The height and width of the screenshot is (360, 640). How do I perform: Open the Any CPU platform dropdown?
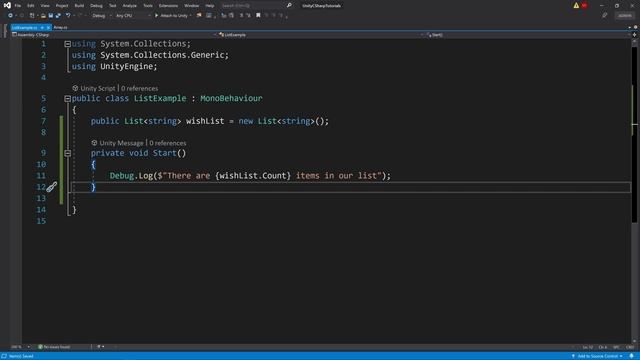click(133, 16)
